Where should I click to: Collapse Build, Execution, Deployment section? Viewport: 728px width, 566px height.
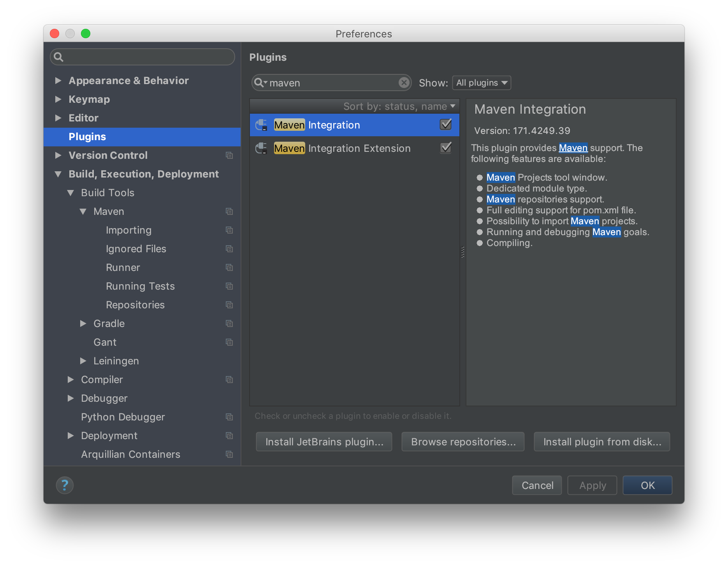point(58,174)
